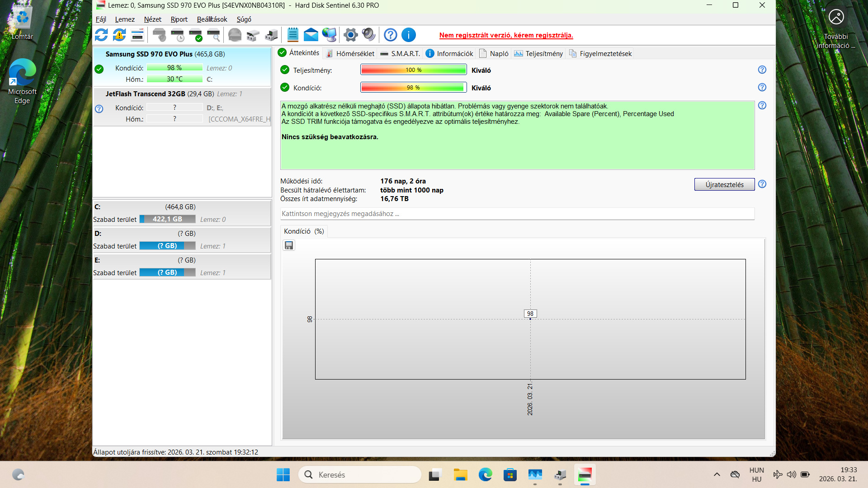Click the disk with magnifier icon

coord(213,35)
